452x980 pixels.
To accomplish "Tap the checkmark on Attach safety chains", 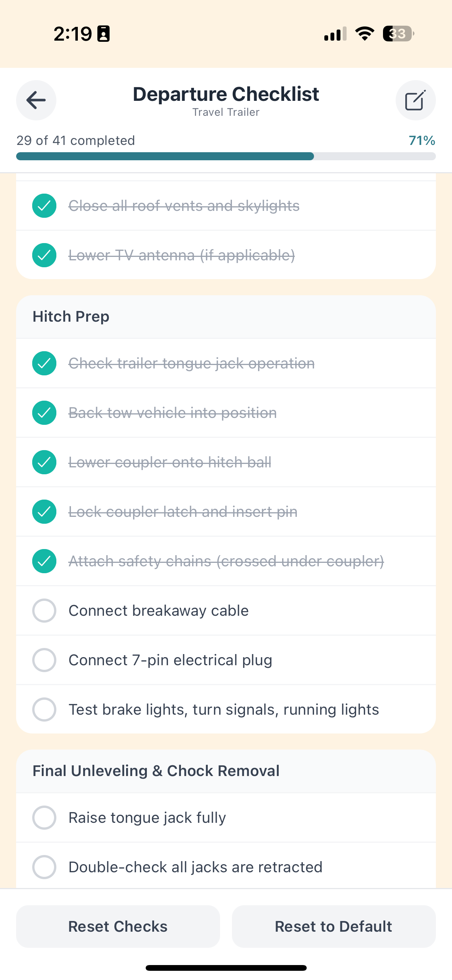I will point(44,561).
